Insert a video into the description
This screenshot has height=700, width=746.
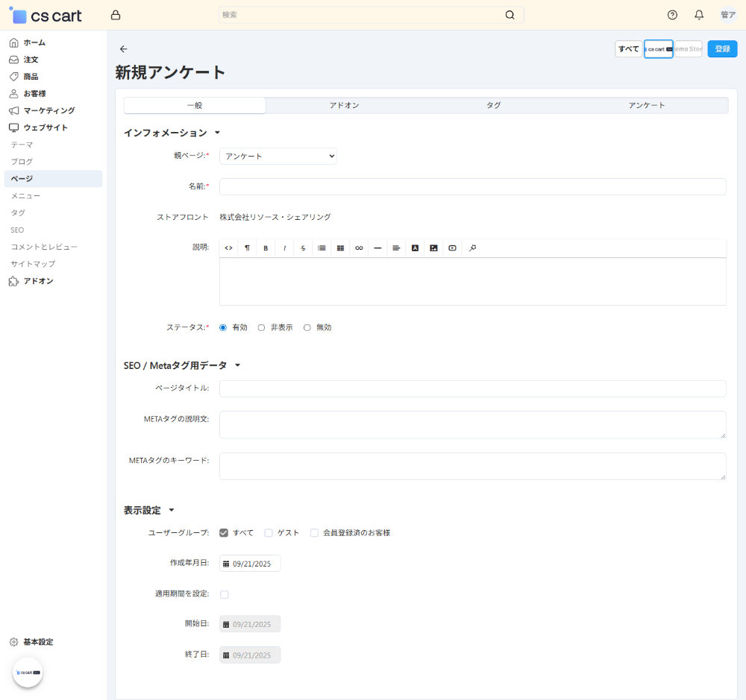(452, 248)
